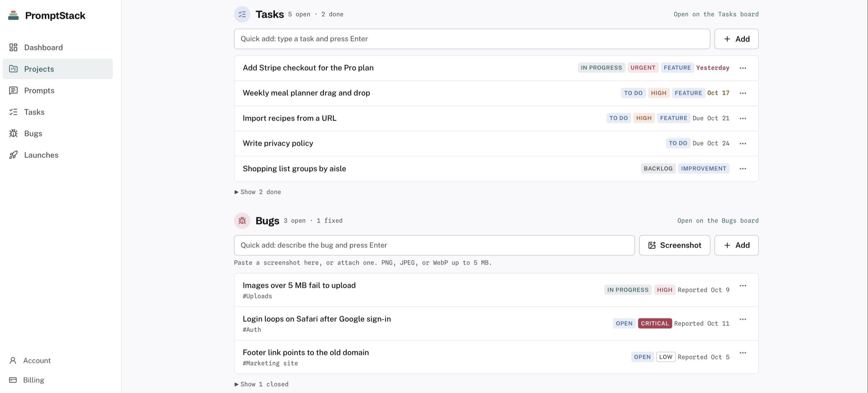Click the Account person icon

(13, 360)
